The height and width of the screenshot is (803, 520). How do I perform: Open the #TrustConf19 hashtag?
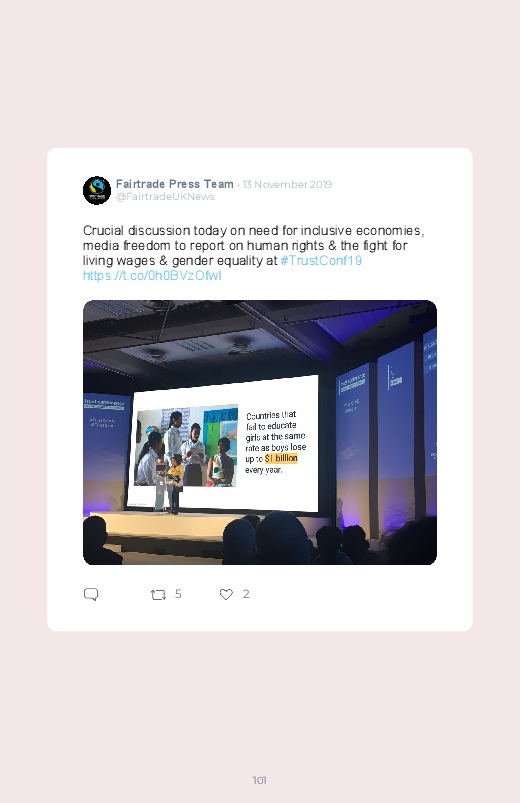pos(321,260)
